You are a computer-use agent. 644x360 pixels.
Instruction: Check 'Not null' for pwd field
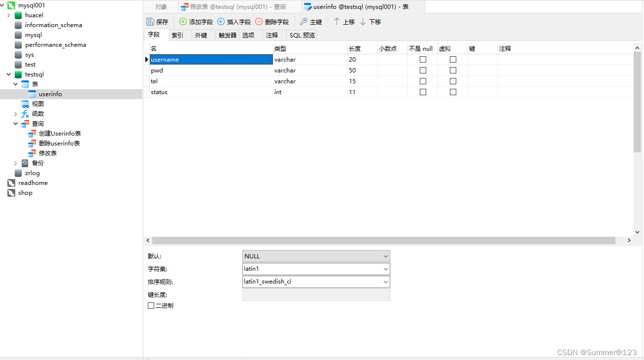coord(423,70)
